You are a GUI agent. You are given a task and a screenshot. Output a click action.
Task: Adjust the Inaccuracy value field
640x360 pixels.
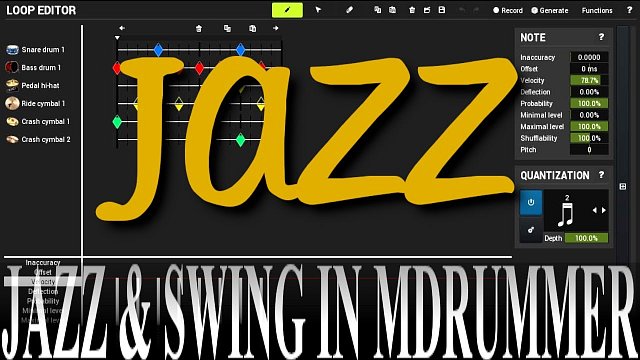pyautogui.click(x=589, y=57)
